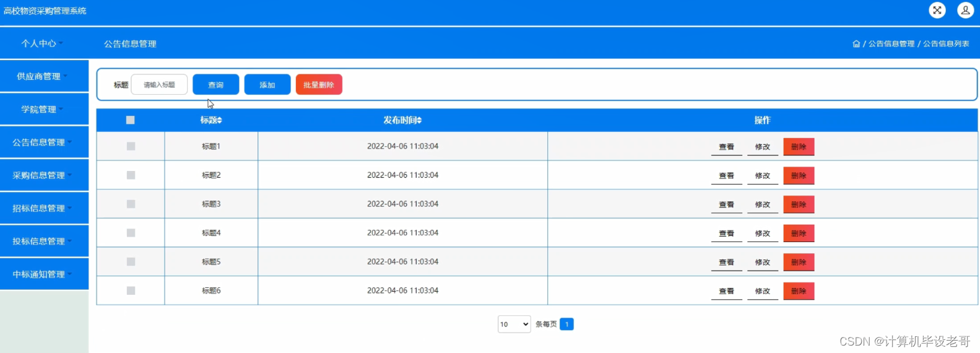View details of row 标题5
The image size is (980, 353).
(726, 262)
